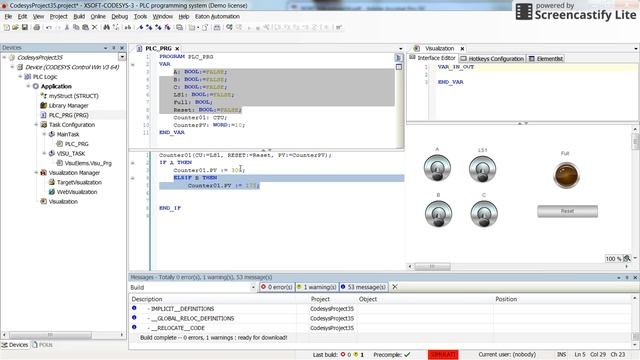Click the Description column header

[x=147, y=299]
